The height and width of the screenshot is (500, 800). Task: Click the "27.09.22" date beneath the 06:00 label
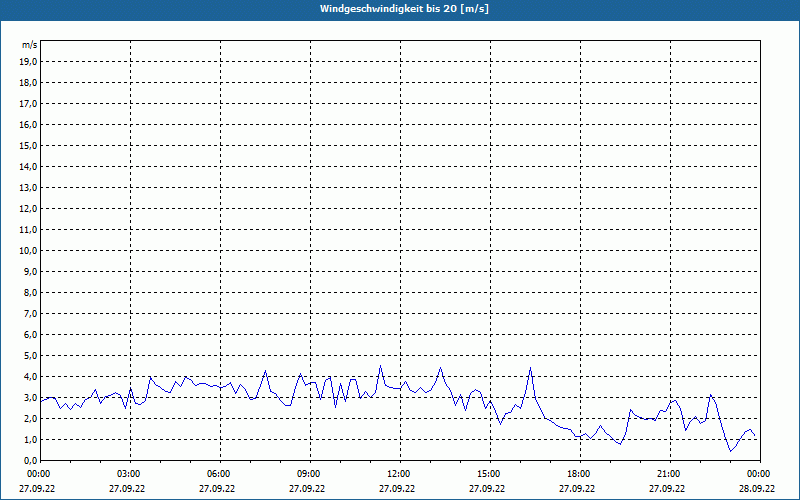point(217,488)
